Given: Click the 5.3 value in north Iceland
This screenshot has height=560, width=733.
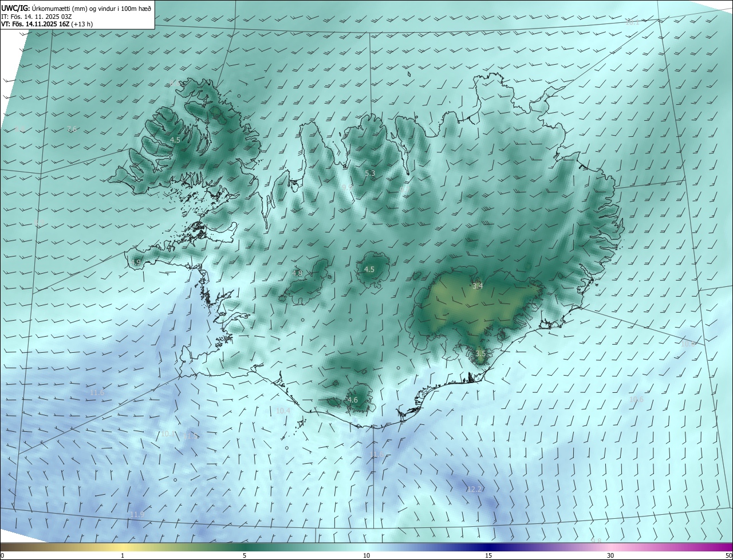Looking at the screenshot, I should click(370, 173).
